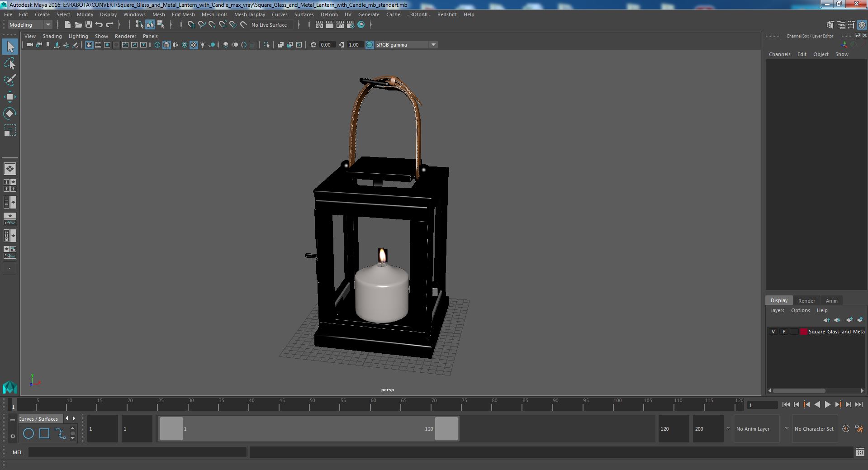
Task: Switch to Render layer tab
Action: click(x=806, y=300)
